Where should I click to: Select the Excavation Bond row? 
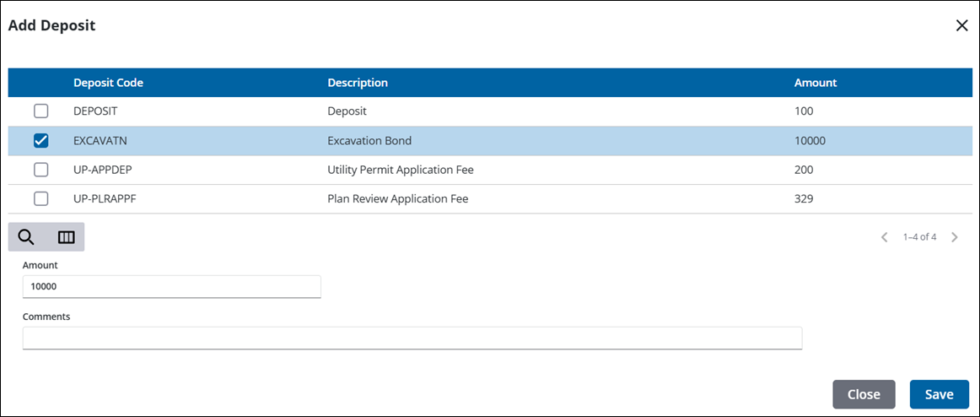coord(369,141)
